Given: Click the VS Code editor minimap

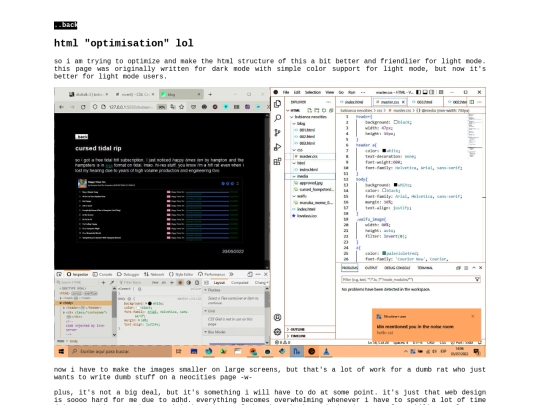Looking at the screenshot, I should [474, 136].
